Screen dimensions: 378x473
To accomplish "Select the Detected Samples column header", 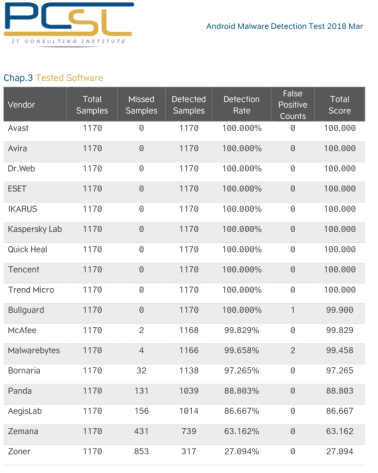I will (189, 105).
